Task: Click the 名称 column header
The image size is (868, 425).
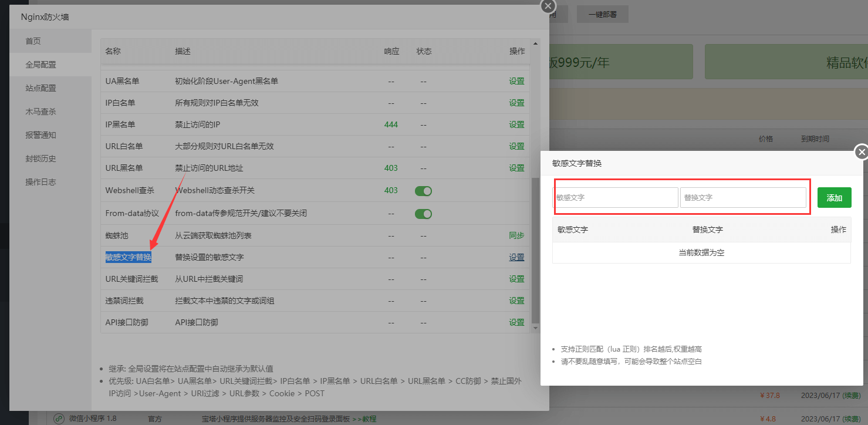Action: coord(113,51)
